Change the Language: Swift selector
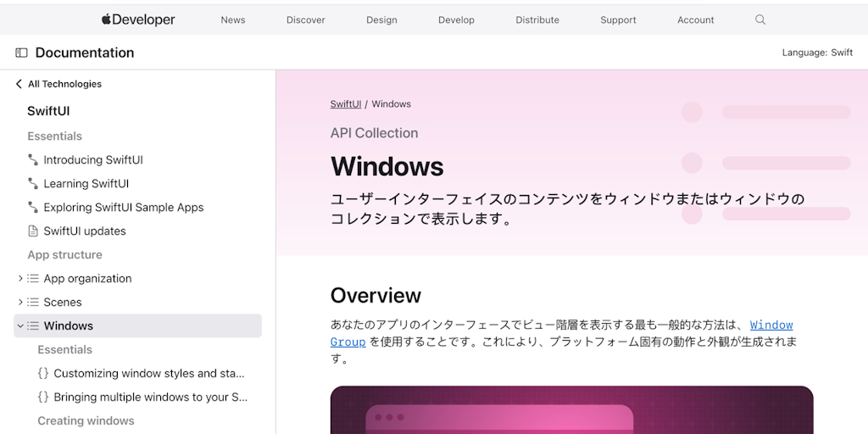This screenshot has width=868, height=434. 817,53
